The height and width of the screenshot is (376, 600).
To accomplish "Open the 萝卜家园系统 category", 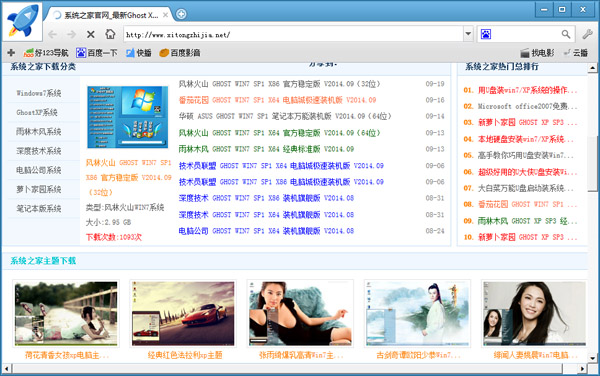I will (39, 189).
